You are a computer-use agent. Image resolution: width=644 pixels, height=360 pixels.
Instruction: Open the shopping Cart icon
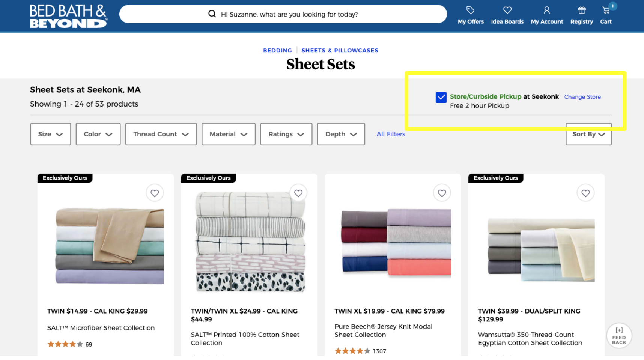(606, 10)
